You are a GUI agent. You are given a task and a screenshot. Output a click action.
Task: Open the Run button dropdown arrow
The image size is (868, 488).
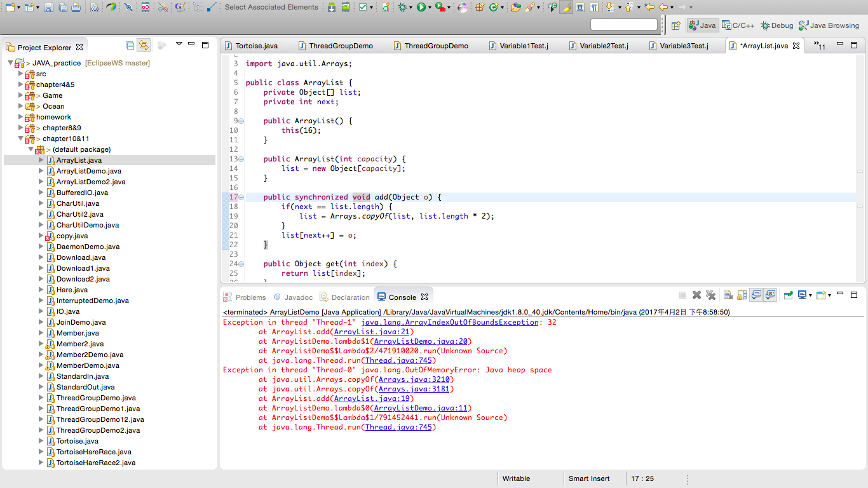coord(430,8)
